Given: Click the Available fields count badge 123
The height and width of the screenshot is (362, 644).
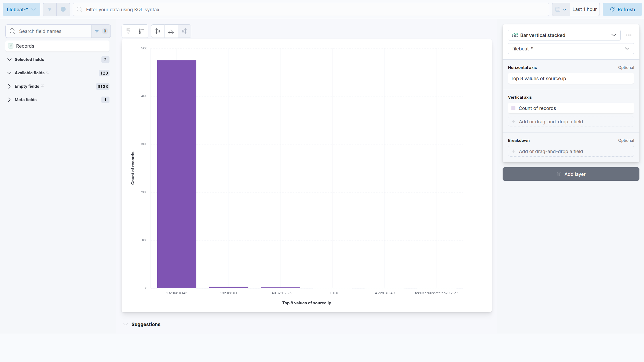Looking at the screenshot, I should tap(104, 73).
